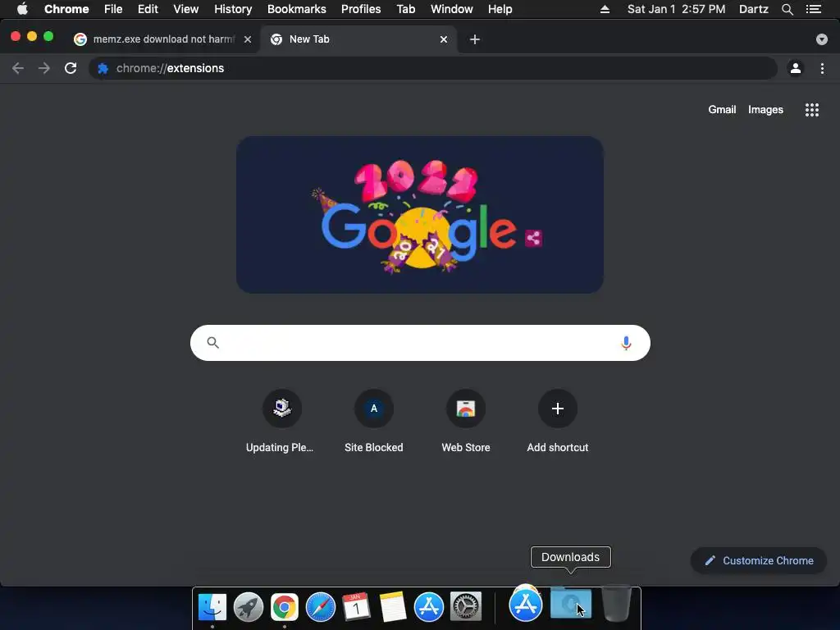Image resolution: width=840 pixels, height=630 pixels.
Task: Open the Chrome profile avatar button
Action: point(796,68)
